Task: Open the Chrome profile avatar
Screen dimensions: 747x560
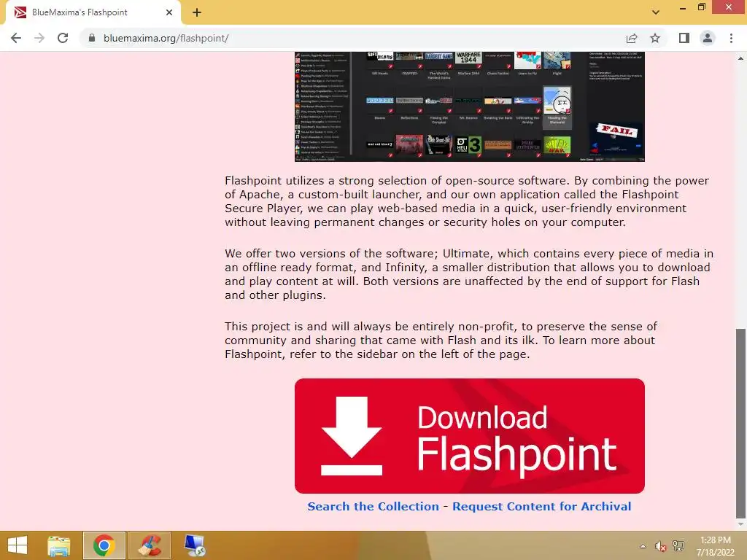Action: click(x=708, y=38)
